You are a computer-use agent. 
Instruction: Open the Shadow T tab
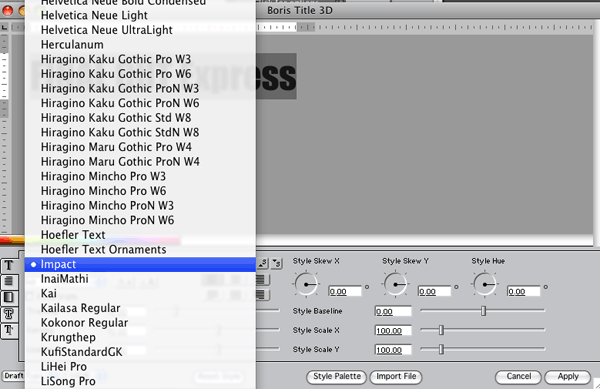point(9,330)
